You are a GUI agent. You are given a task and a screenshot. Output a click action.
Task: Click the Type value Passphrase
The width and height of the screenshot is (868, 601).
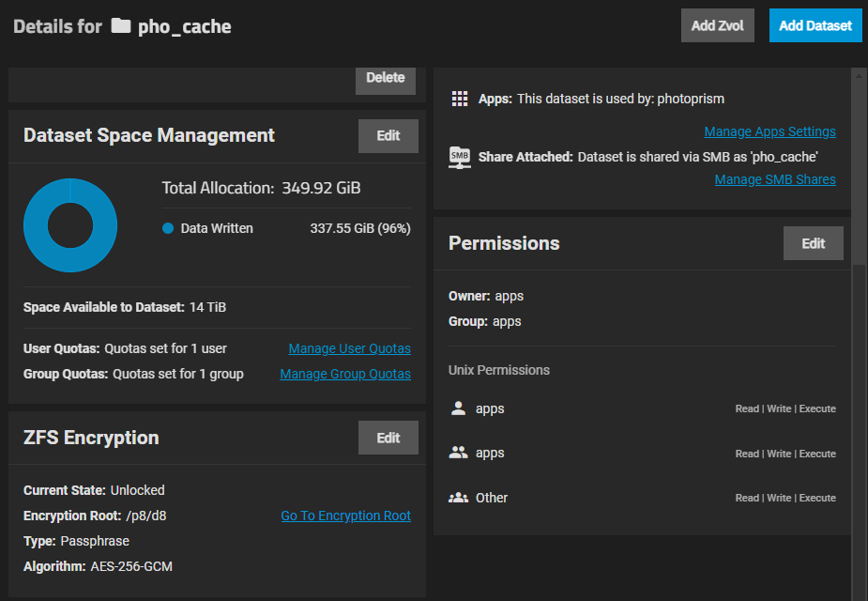[x=95, y=541]
